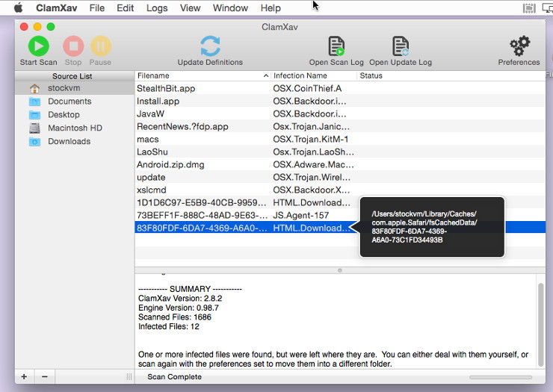Select Desktop folder in the Source List
The height and width of the screenshot is (392, 553).
(x=75, y=115)
